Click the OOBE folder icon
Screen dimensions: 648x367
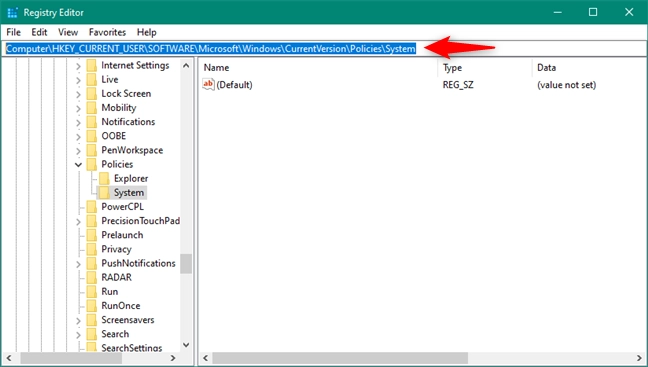[92, 136]
